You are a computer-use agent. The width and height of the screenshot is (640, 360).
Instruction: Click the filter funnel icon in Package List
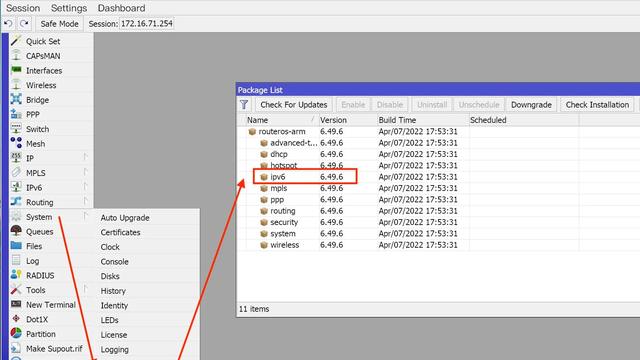click(244, 104)
